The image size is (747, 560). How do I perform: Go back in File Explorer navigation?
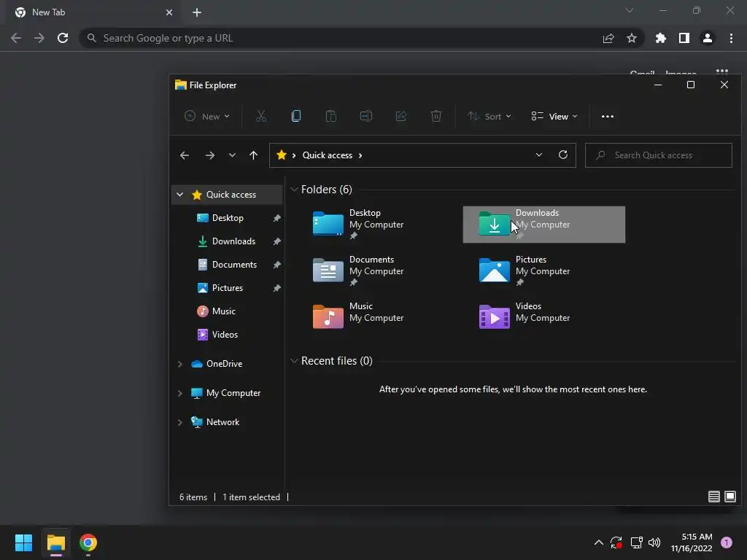tap(185, 155)
